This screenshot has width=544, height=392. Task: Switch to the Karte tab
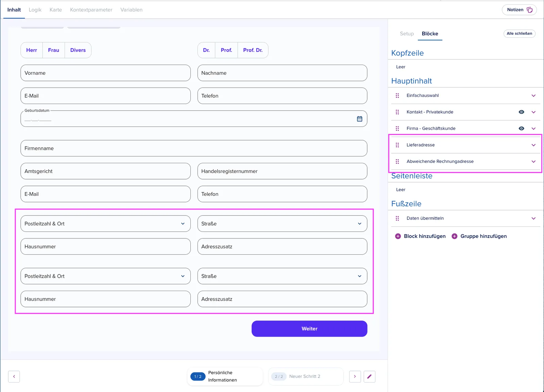point(56,10)
